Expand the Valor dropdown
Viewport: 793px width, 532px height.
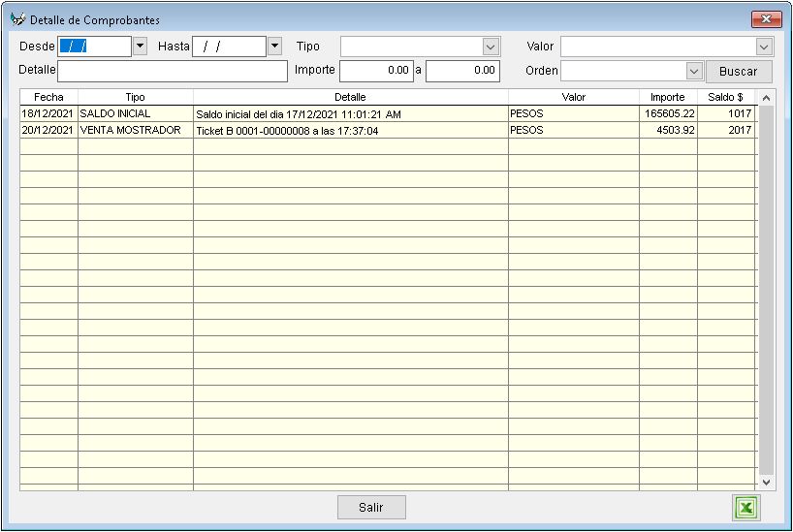point(764,47)
